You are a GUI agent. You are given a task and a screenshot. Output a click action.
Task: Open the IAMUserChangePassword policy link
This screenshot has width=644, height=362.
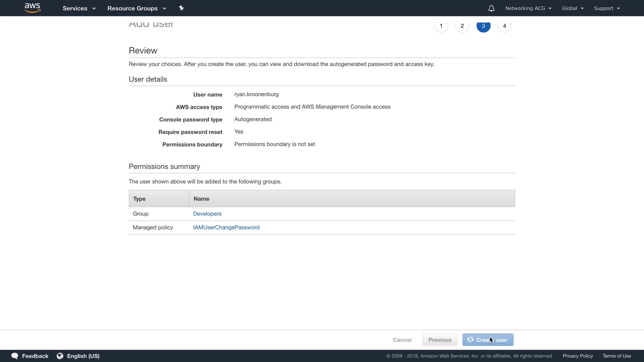pyautogui.click(x=226, y=228)
